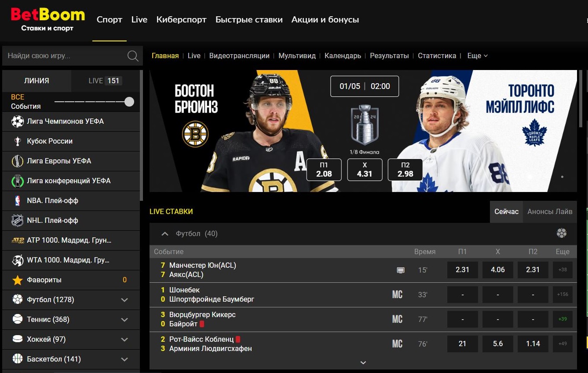Open Акции и бонусы menu item
This screenshot has height=373, width=588.
[x=325, y=20]
